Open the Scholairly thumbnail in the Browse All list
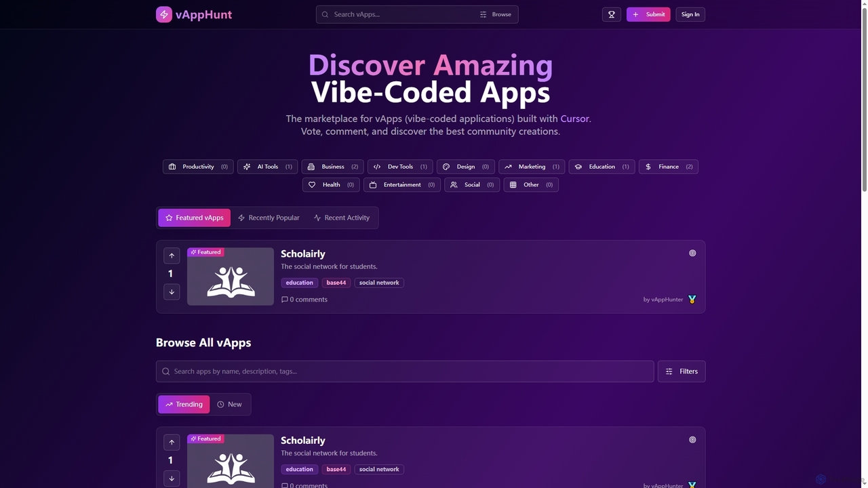 coord(231,461)
